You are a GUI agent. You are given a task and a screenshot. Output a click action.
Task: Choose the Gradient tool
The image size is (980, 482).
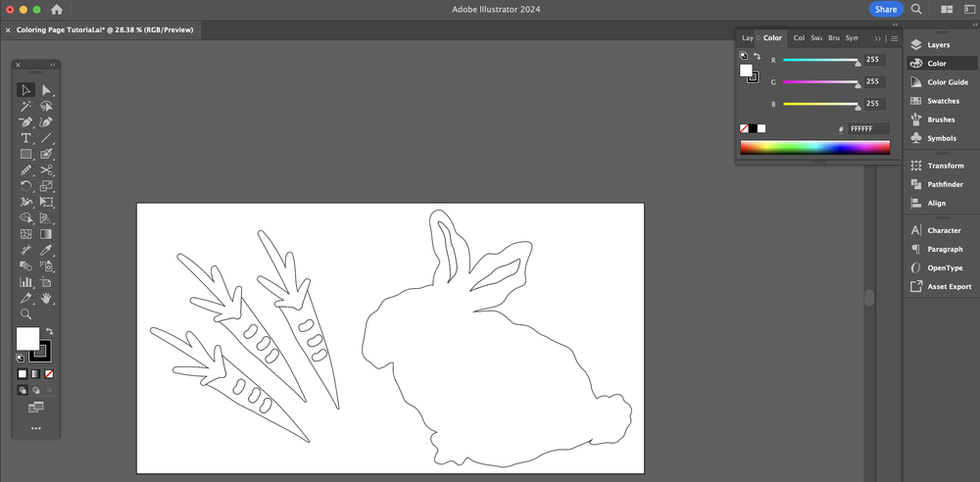[x=46, y=234]
